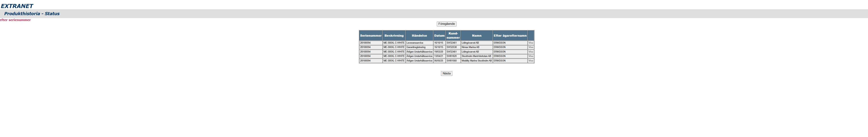The image size is (868, 137).
Task: Select the date 13/04/21 cell
Action: (x=439, y=56)
